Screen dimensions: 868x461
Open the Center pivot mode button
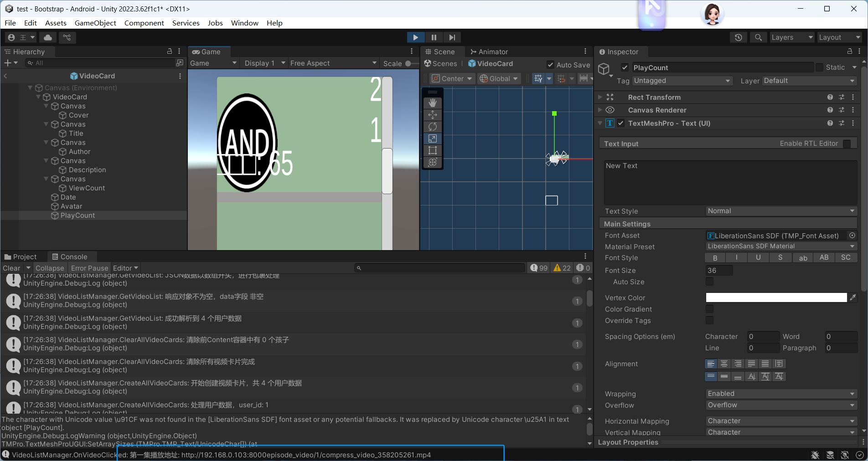pyautogui.click(x=452, y=79)
